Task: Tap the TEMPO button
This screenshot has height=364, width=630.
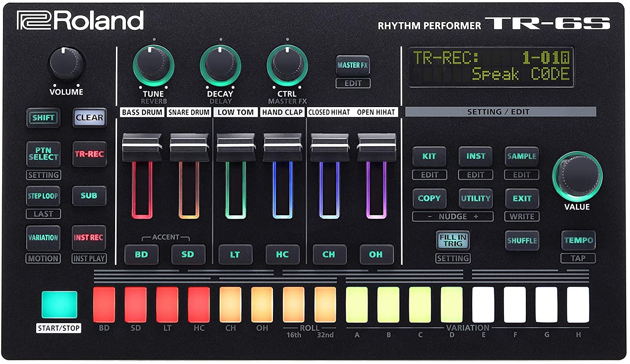Action: [x=578, y=241]
